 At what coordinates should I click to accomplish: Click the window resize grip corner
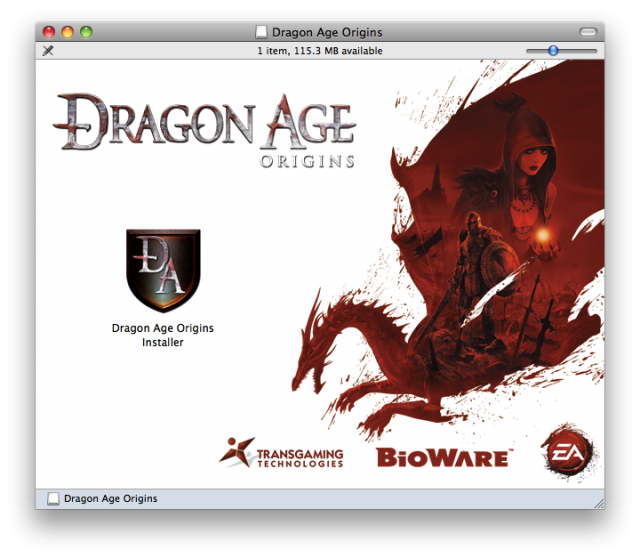pyautogui.click(x=599, y=504)
